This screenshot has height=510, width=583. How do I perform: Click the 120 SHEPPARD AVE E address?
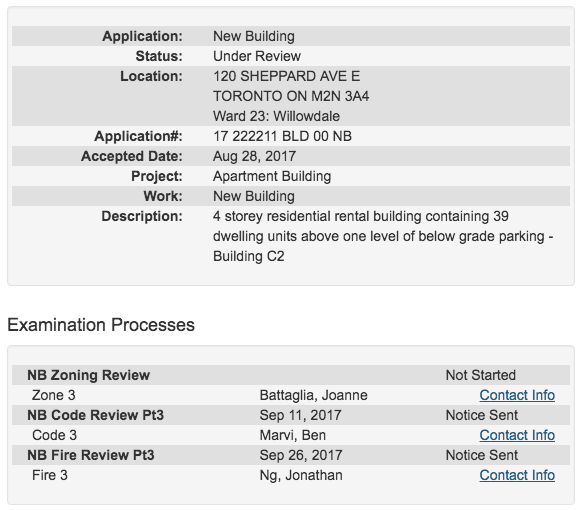tap(286, 76)
